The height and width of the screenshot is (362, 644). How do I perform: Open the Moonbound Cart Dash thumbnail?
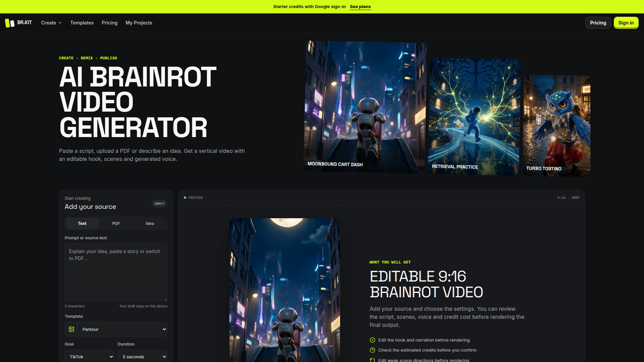365,107
